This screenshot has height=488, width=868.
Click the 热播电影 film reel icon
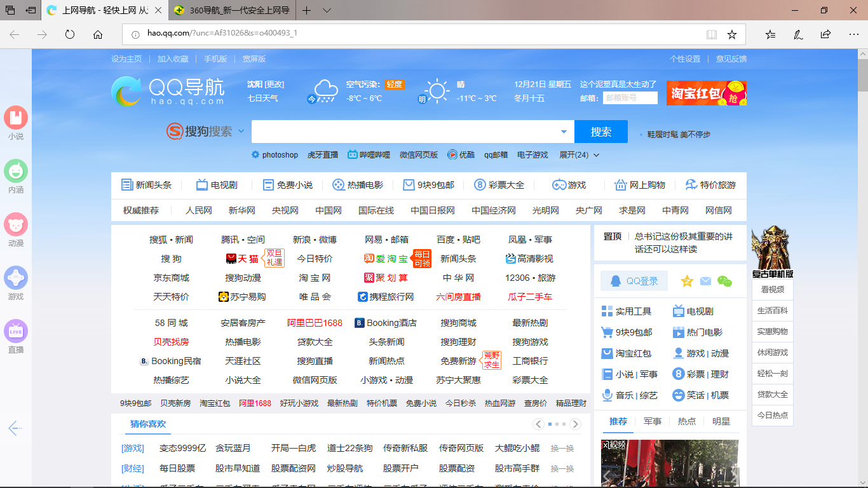point(339,185)
